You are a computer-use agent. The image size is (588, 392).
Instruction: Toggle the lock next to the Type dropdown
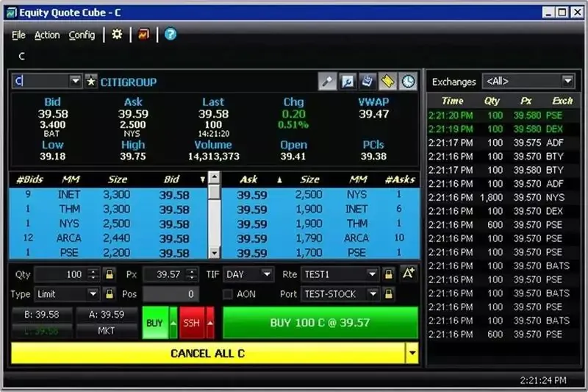coord(110,293)
